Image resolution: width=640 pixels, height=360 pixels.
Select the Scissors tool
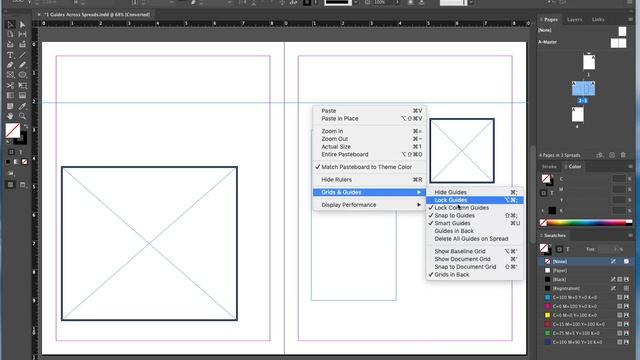pyautogui.click(x=10, y=85)
